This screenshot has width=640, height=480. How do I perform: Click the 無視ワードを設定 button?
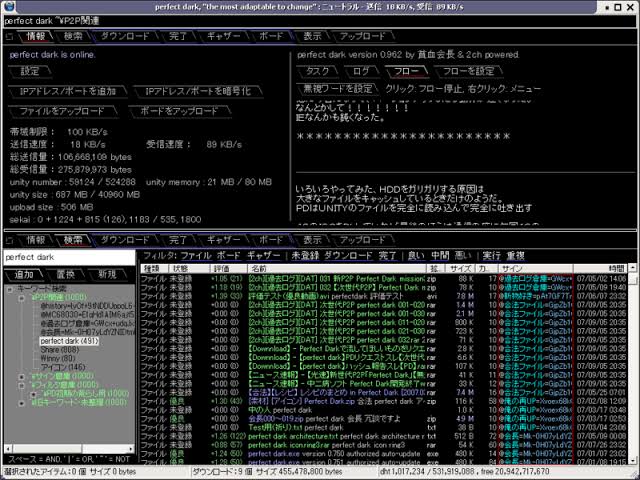[338, 89]
